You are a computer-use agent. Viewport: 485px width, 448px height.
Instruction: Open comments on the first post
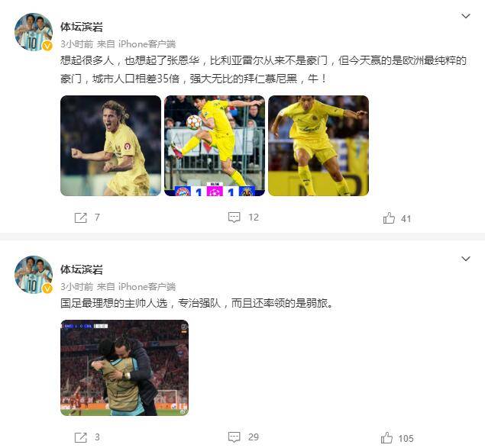(234, 218)
